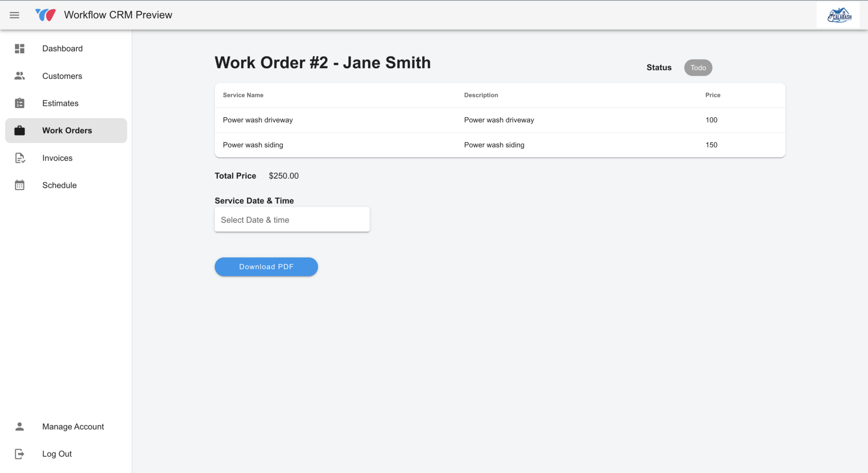The image size is (868, 473).
Task: Click the Log Out text link
Action: (x=56, y=454)
